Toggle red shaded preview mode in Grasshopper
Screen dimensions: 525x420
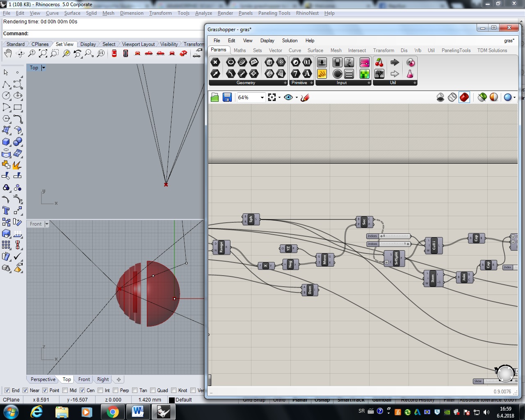464,97
